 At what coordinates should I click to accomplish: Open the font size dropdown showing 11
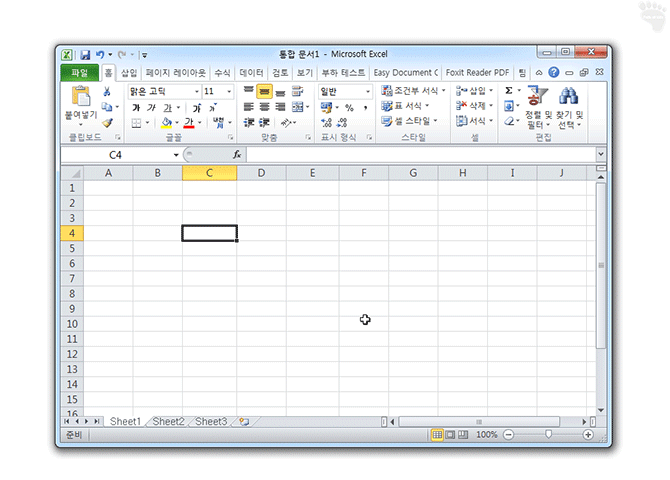[229, 91]
